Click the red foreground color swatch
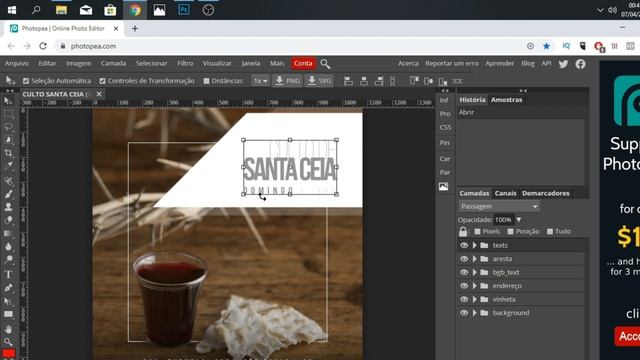Screen dimensions: 640x360 pyautogui.click(x=8, y=353)
